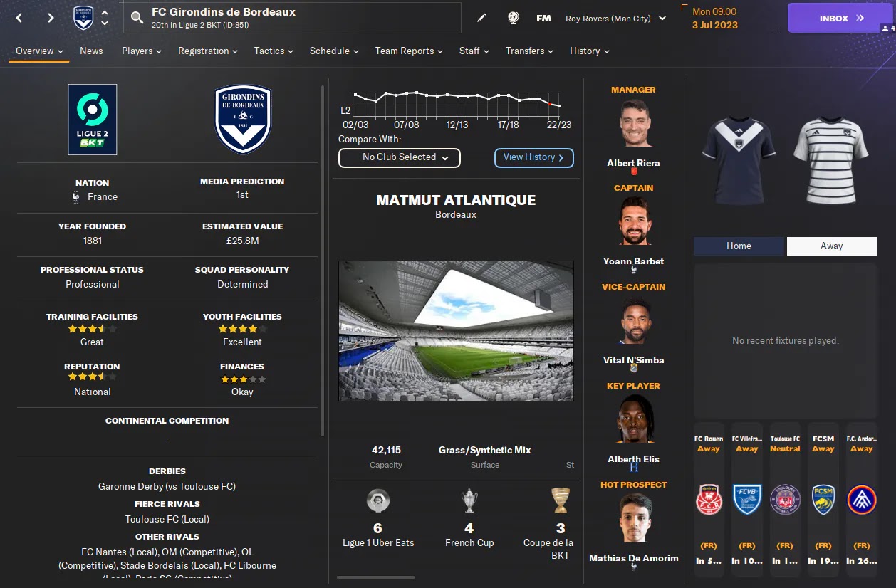Image resolution: width=896 pixels, height=588 pixels.
Task: Open the History menu
Action: [x=590, y=51]
